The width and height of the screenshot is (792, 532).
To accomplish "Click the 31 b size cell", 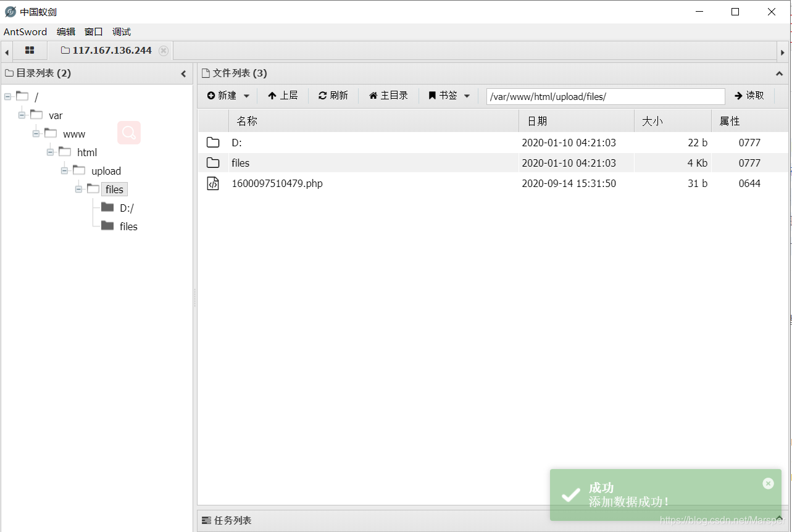I will (x=698, y=183).
